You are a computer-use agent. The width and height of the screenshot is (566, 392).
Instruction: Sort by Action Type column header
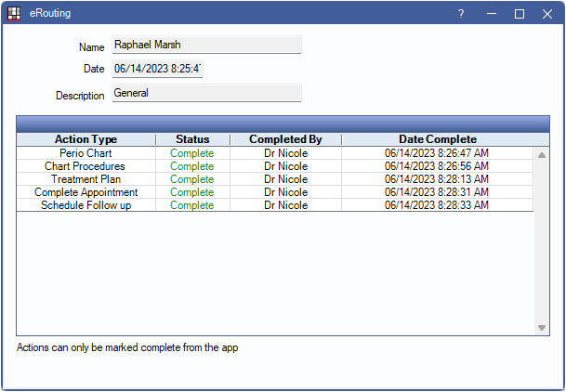(86, 139)
